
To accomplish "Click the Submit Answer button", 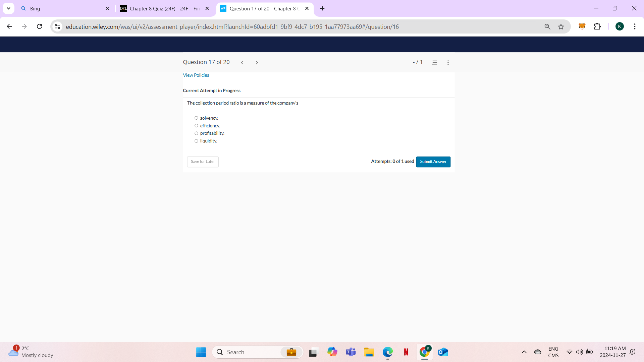I will pos(433,162).
